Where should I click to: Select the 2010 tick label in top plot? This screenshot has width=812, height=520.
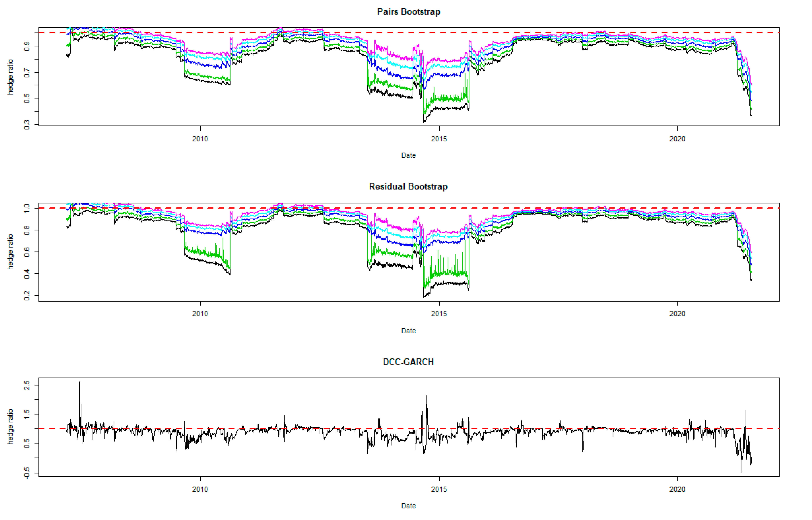pyautogui.click(x=200, y=139)
